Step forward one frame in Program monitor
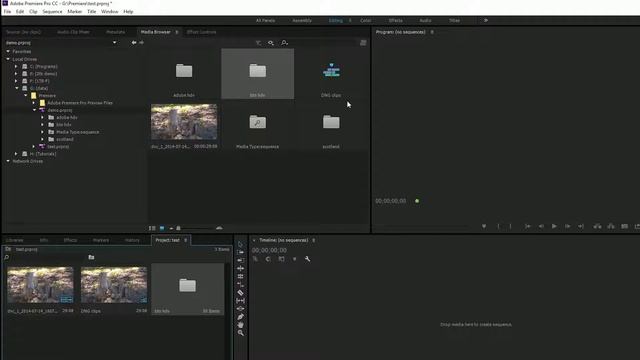The image size is (640, 360). (567, 226)
